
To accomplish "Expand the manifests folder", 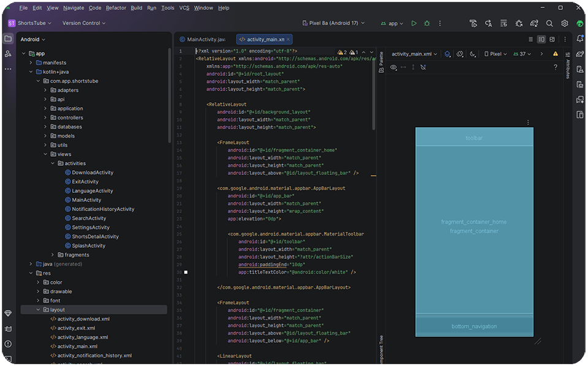I will [31, 63].
